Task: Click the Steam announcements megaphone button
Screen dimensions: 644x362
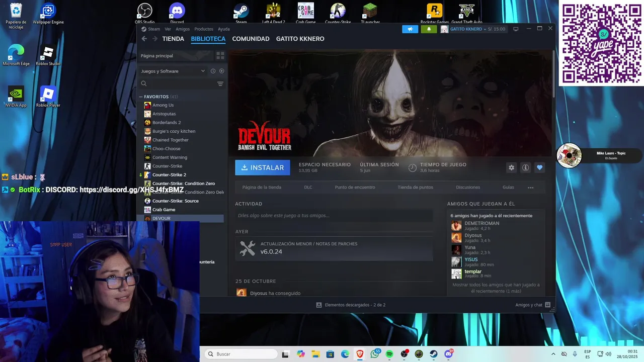Action: pyautogui.click(x=410, y=29)
